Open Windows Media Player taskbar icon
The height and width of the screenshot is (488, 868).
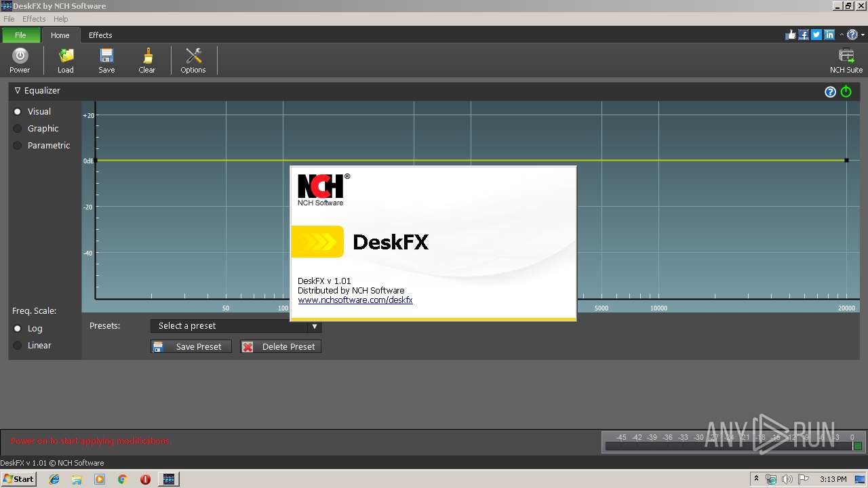pos(100,479)
